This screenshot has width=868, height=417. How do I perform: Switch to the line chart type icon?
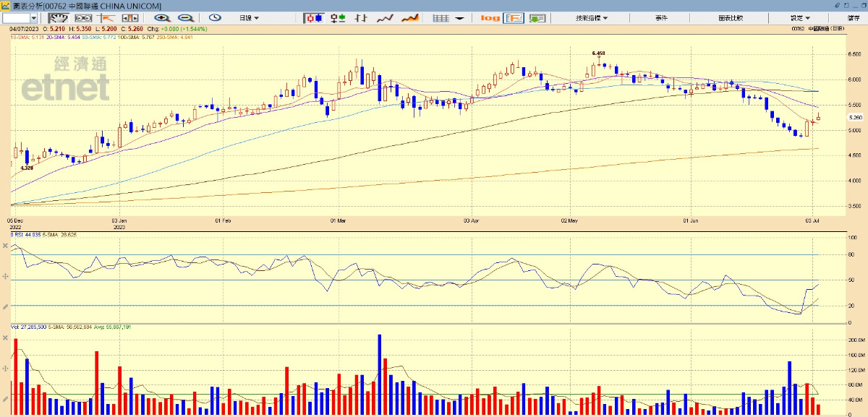386,17
